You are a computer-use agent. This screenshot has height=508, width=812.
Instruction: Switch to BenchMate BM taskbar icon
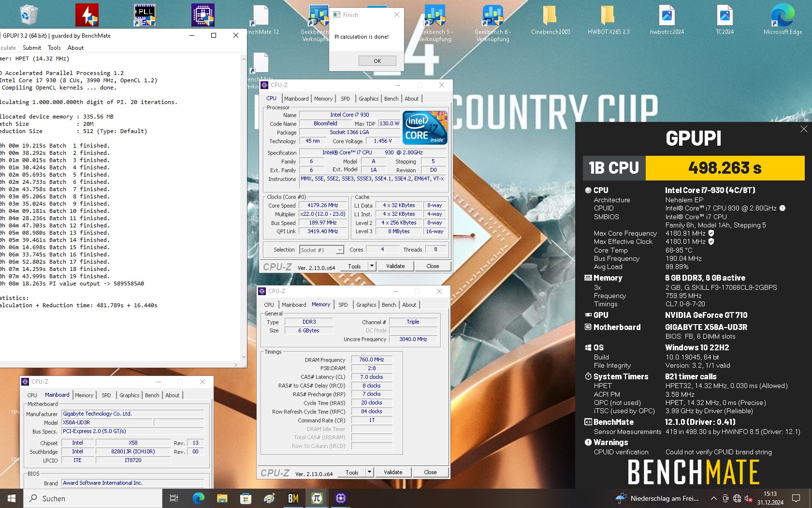coord(293,498)
